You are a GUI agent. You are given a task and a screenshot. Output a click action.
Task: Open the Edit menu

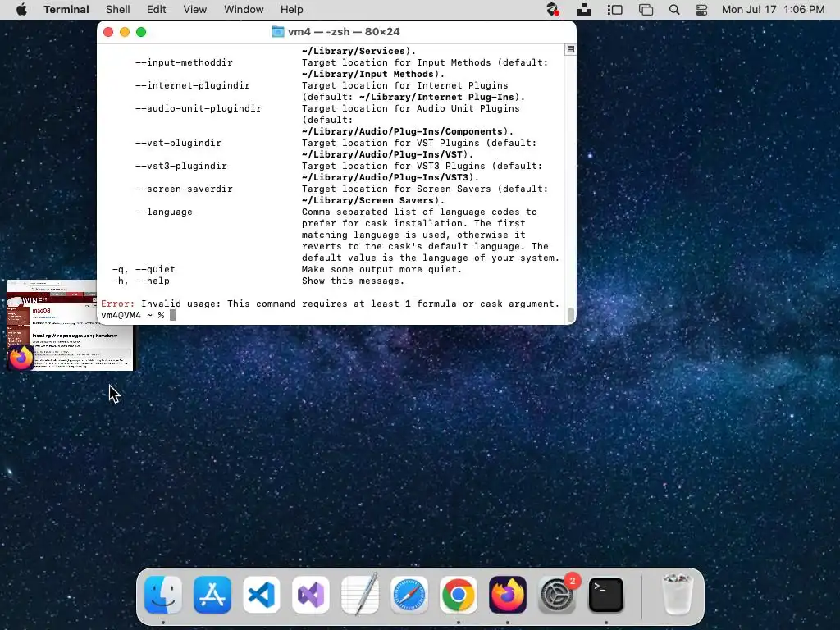point(157,10)
